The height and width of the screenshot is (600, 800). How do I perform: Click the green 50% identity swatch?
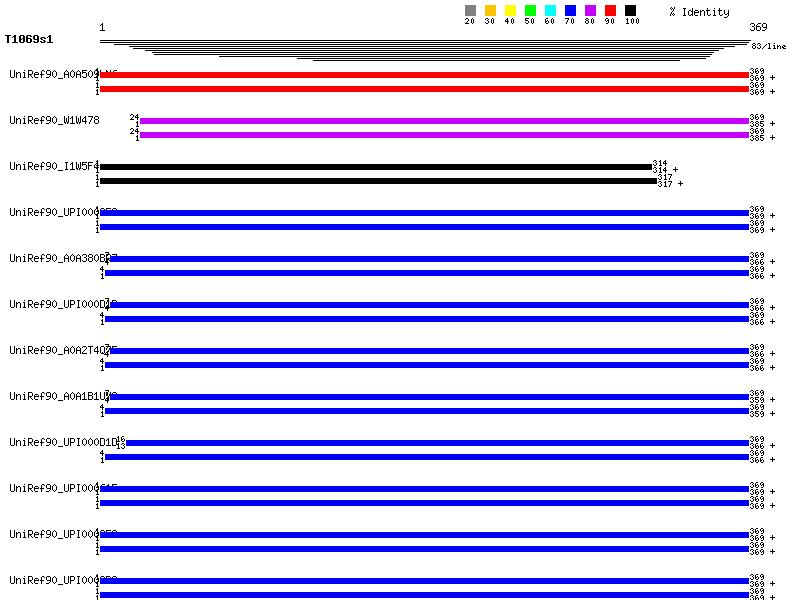(530, 11)
